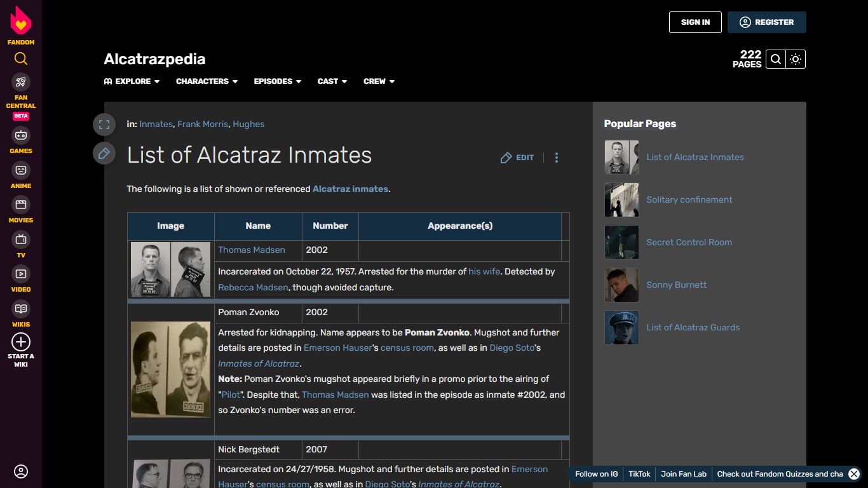Open popular page Solitary confinement
Viewport: 868px width, 488px height.
point(689,200)
